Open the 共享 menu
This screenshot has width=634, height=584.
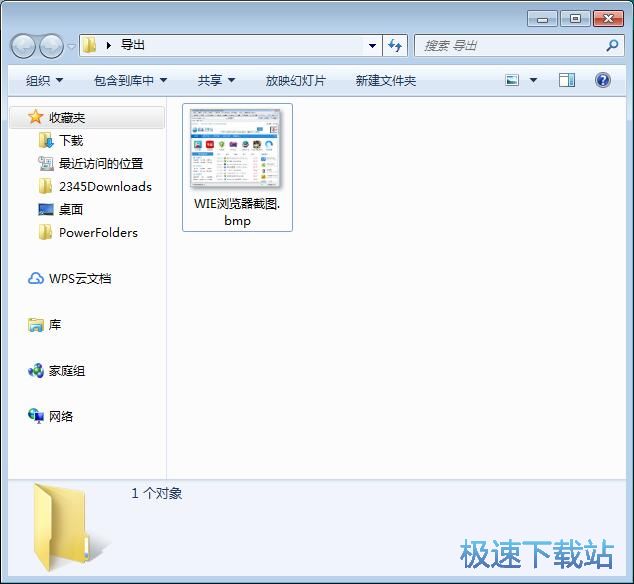[x=216, y=80]
